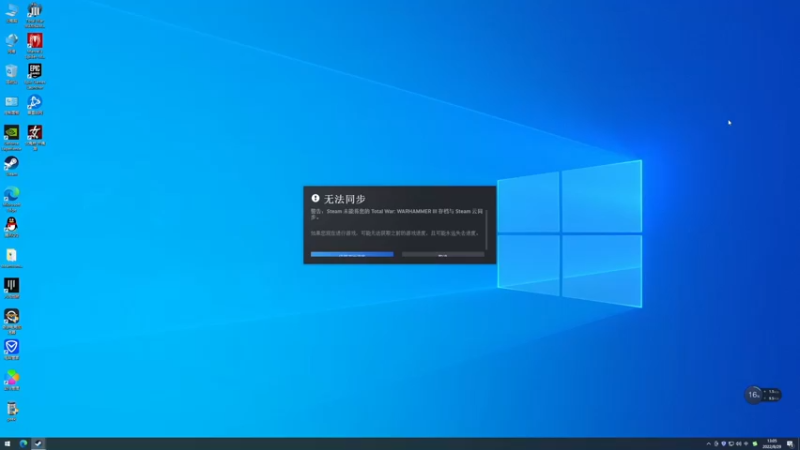Viewport: 800px width, 450px height.
Task: Open the Steam desktop shortcut
Action: (x=11, y=166)
